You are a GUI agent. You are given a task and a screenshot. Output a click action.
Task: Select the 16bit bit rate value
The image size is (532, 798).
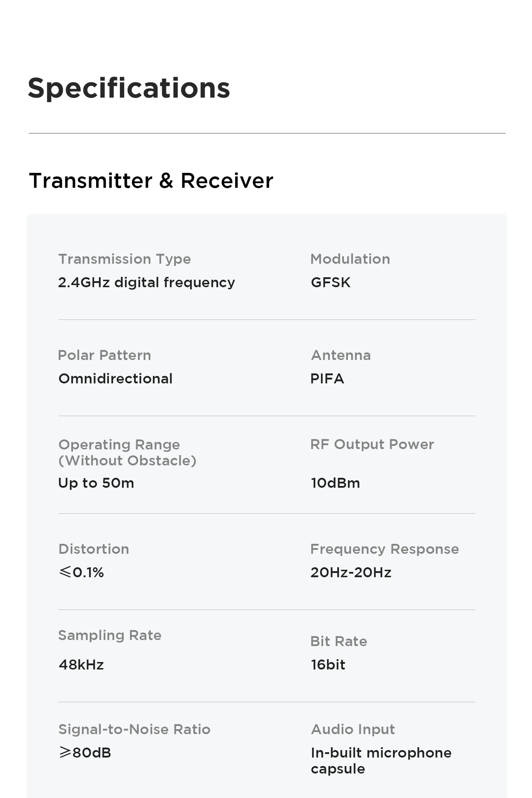pyautogui.click(x=328, y=665)
